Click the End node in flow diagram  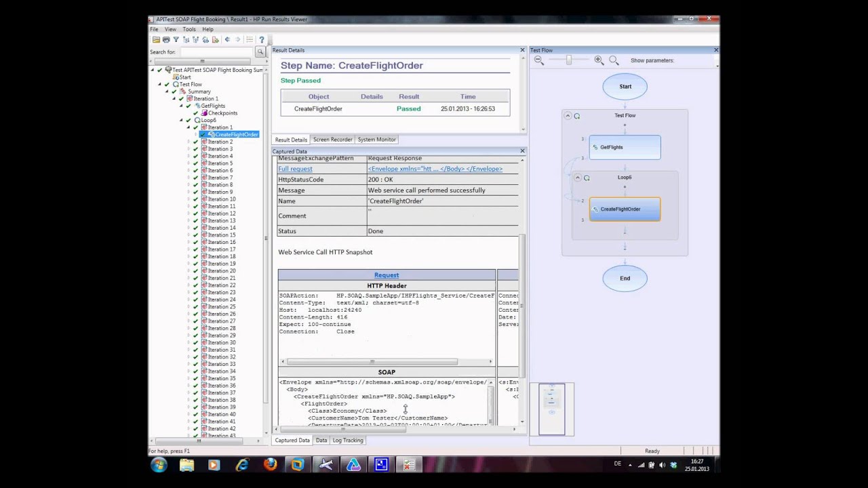coord(625,278)
